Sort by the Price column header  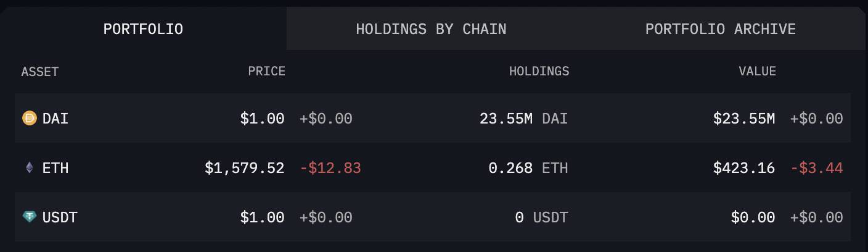point(267,71)
